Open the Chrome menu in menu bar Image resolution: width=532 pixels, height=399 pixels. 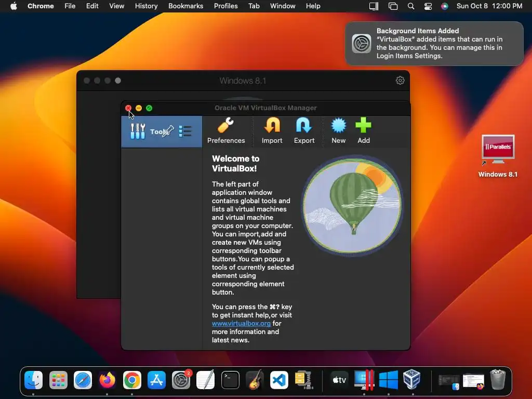(41, 6)
